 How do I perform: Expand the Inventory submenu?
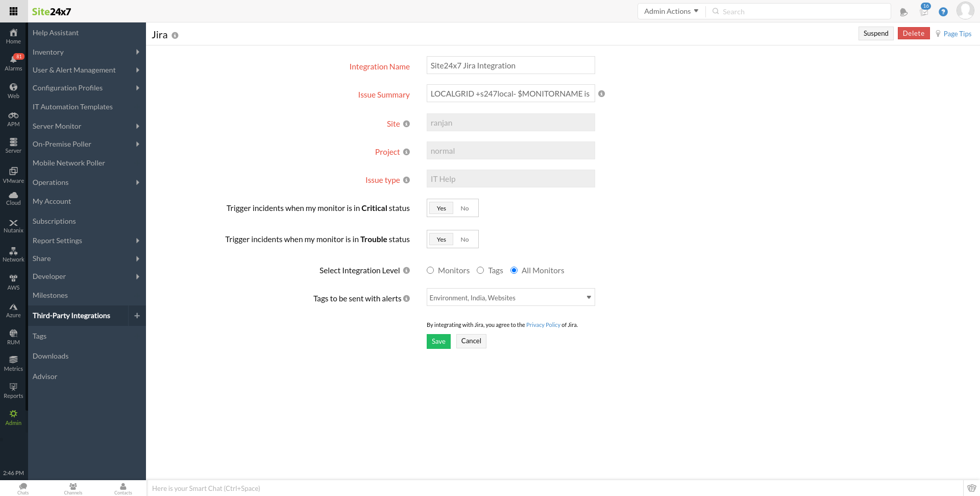tap(86, 52)
